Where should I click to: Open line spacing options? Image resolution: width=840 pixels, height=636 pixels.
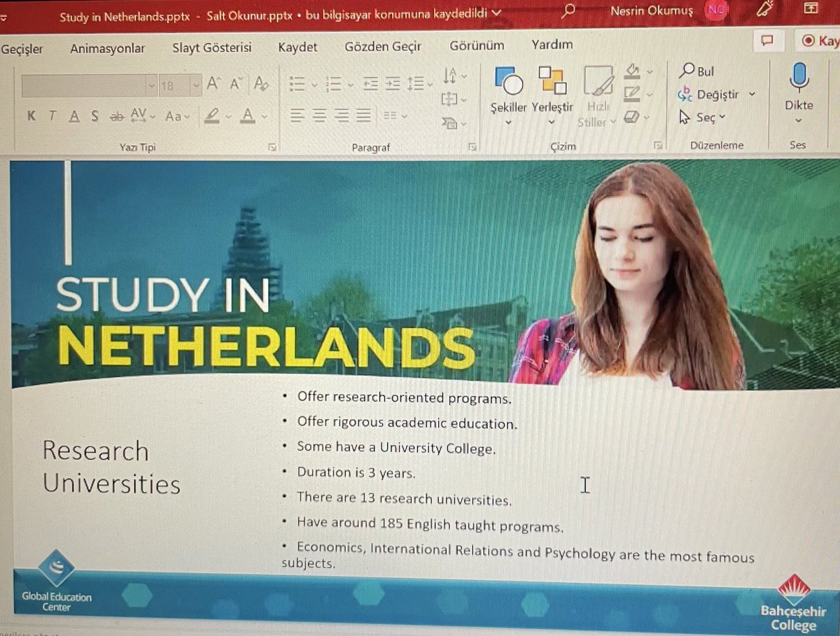click(x=420, y=85)
